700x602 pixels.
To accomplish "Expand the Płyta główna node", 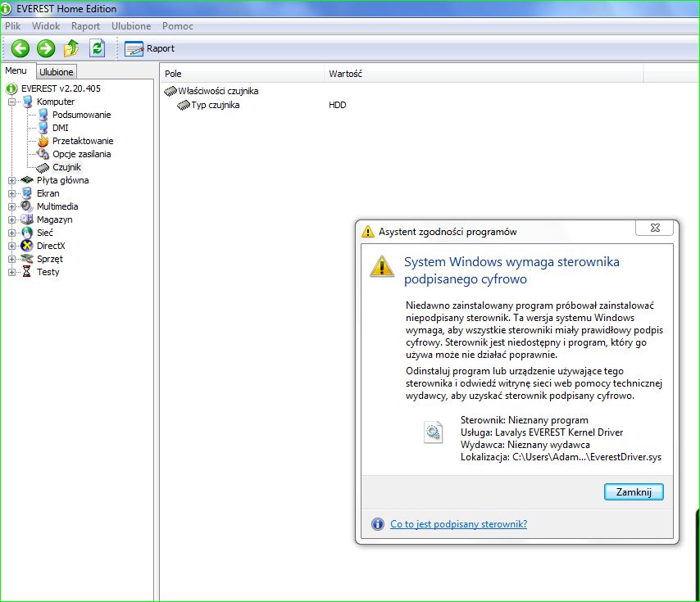I will point(12,180).
